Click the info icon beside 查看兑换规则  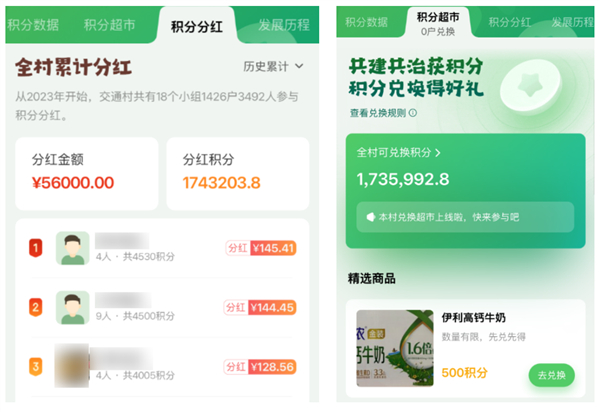(413, 113)
